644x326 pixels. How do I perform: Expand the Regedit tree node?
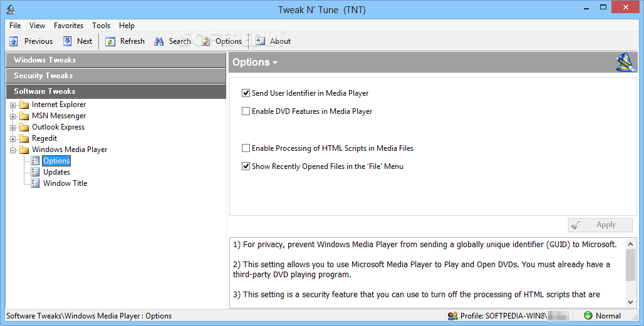tap(13, 139)
